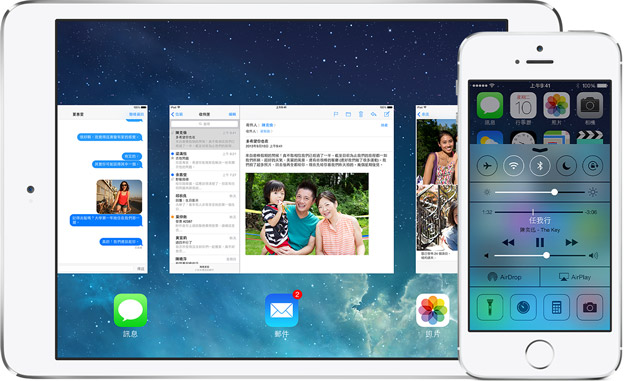Open the Mail app icon with badge 2
The width and height of the screenshot is (625, 381).
(x=281, y=310)
